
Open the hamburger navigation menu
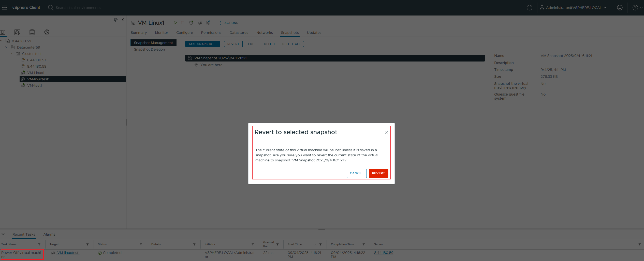pos(5,8)
